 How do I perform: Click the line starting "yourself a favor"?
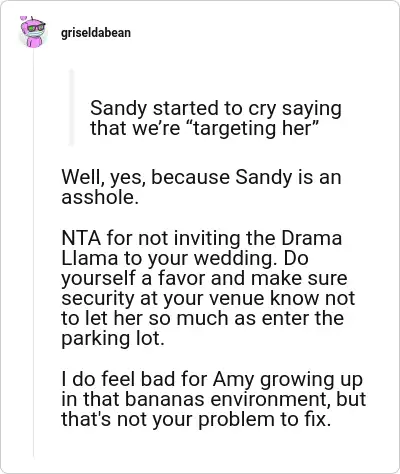click(x=204, y=279)
